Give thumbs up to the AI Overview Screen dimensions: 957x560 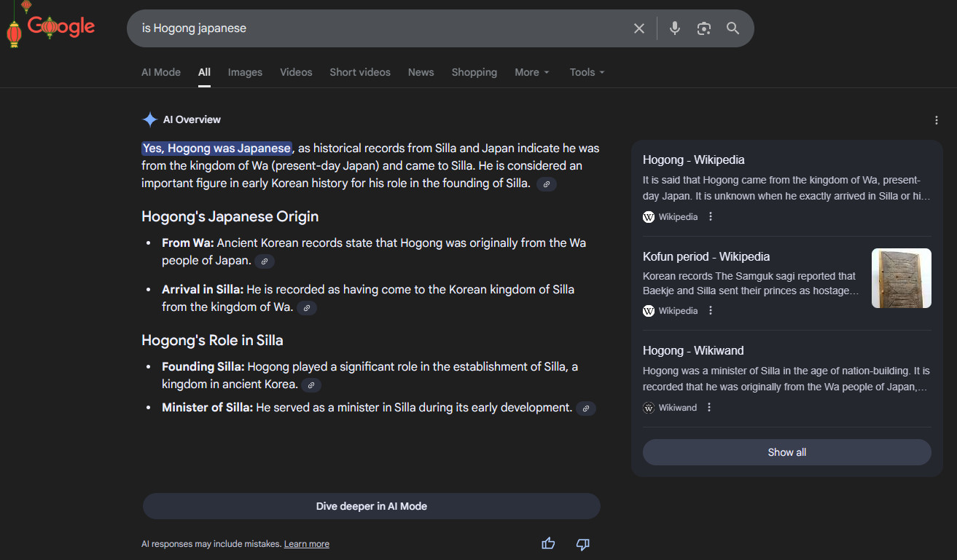coord(548,543)
